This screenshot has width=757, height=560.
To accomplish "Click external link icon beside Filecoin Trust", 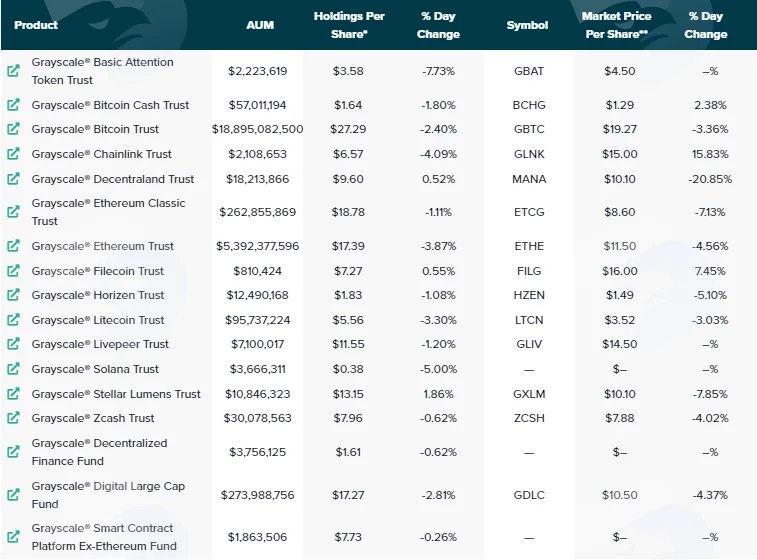I will tap(14, 271).
